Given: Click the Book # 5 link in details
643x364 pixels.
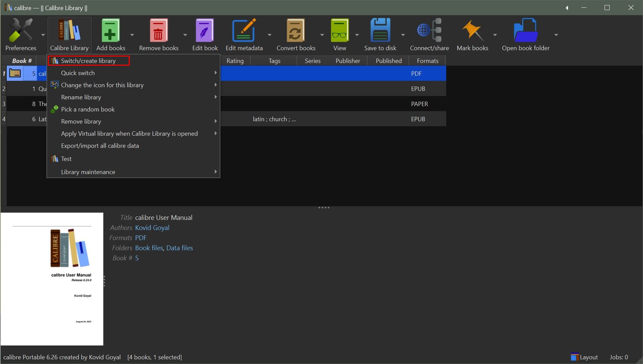Looking at the screenshot, I should click(x=137, y=258).
